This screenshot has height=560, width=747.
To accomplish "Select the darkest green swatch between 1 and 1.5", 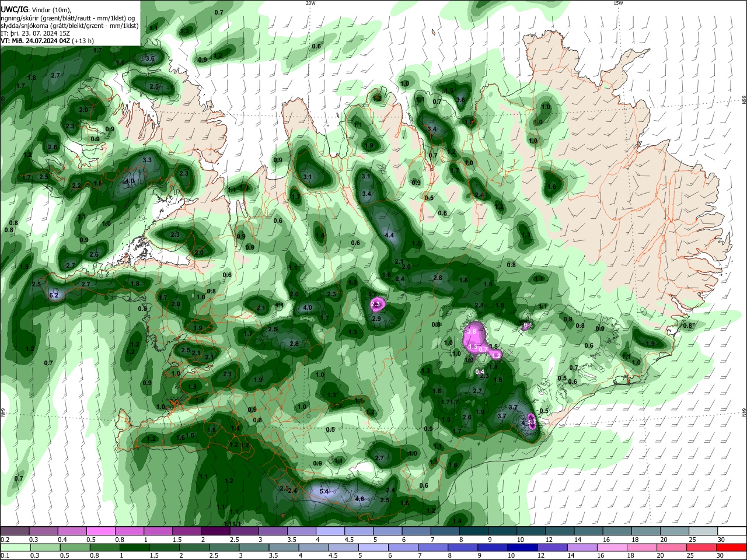I will tap(134, 547).
